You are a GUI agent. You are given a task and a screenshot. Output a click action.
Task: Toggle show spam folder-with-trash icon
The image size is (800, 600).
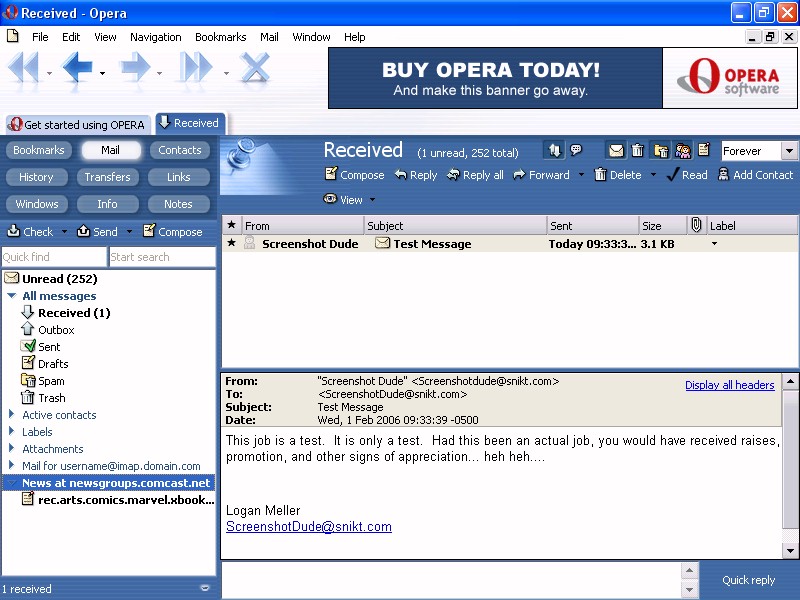tap(661, 150)
